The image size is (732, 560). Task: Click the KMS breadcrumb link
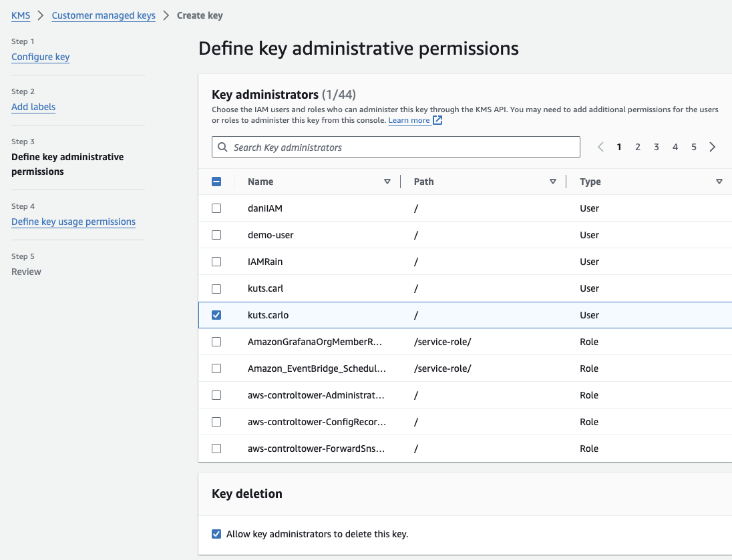[x=21, y=15]
